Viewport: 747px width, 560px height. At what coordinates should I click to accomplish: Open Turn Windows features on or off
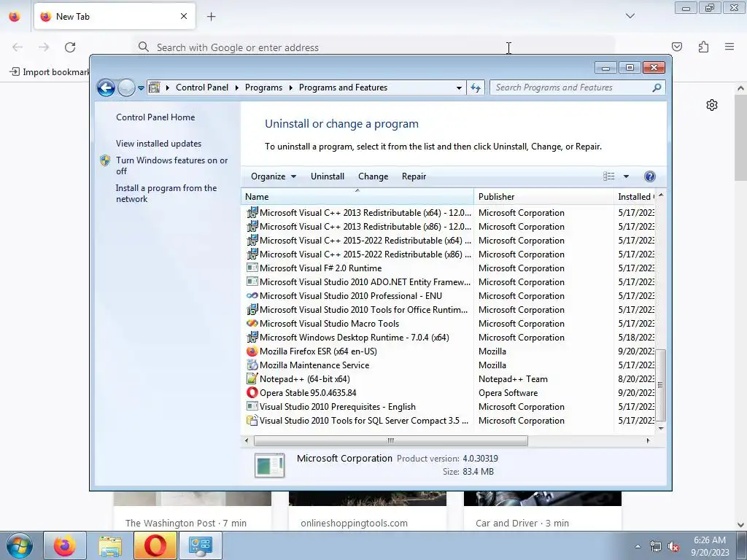[172, 166]
